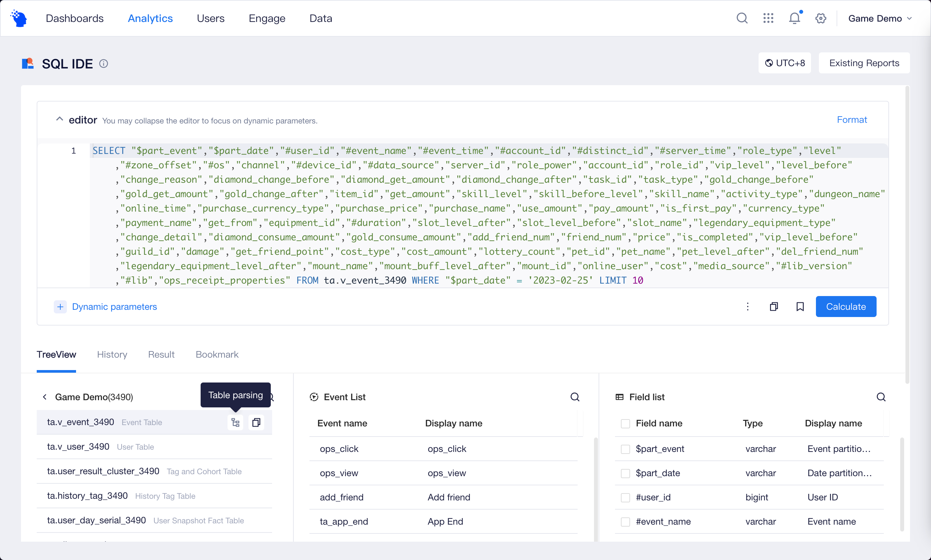
Task: Copy the query using the duplicate icon
Action: [x=774, y=307]
